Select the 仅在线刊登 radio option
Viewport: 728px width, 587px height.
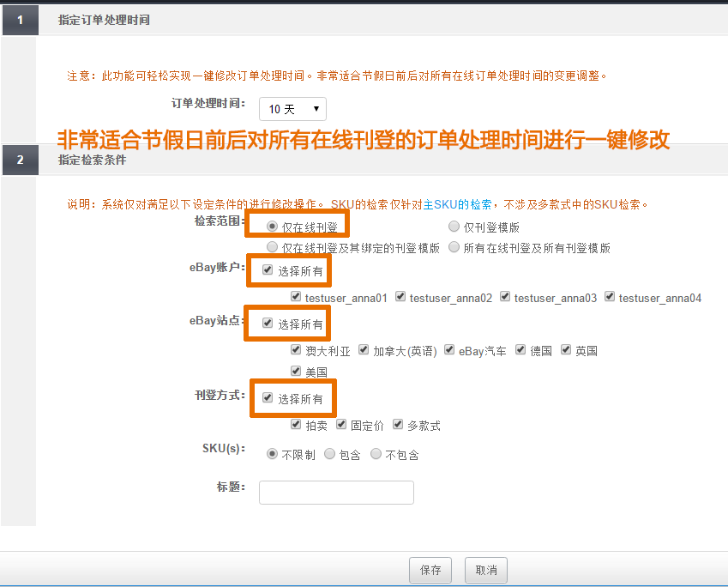tap(272, 227)
